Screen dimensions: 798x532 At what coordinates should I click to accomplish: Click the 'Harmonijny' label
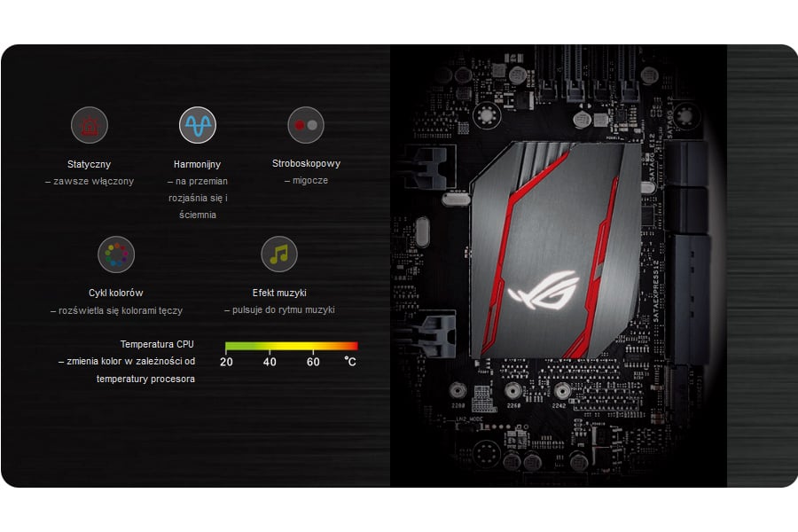tap(197, 164)
